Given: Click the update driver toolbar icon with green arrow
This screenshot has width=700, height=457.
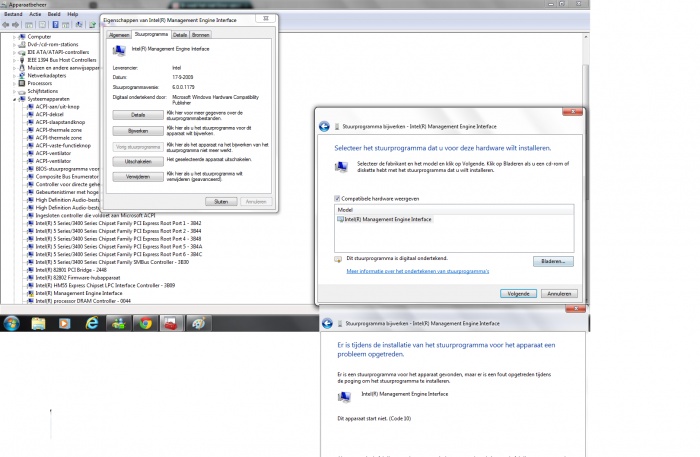Looking at the screenshot, I should click(x=92, y=25).
